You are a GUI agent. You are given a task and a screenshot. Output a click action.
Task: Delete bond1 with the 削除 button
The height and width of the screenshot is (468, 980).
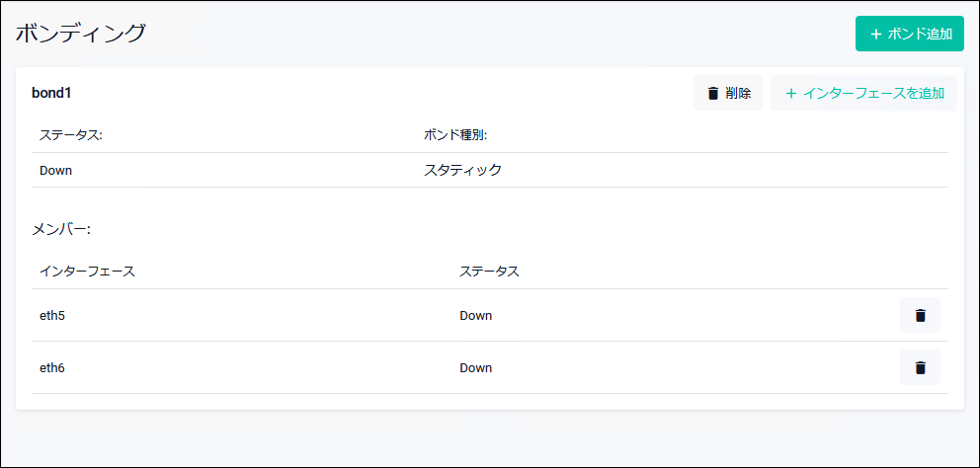click(728, 94)
